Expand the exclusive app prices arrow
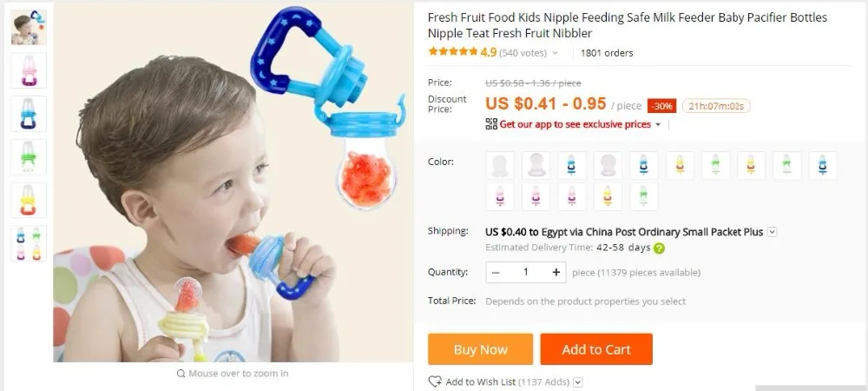Viewport: 868px width, 391px height. [x=658, y=124]
